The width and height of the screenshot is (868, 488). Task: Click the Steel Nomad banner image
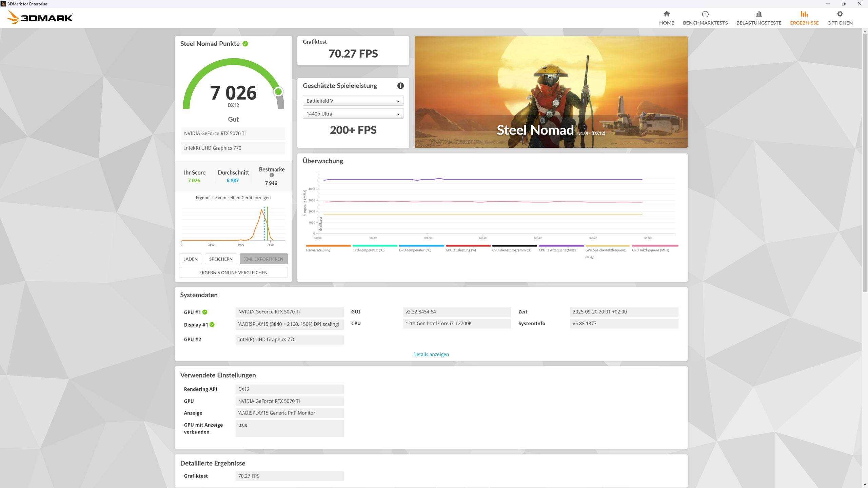551,92
